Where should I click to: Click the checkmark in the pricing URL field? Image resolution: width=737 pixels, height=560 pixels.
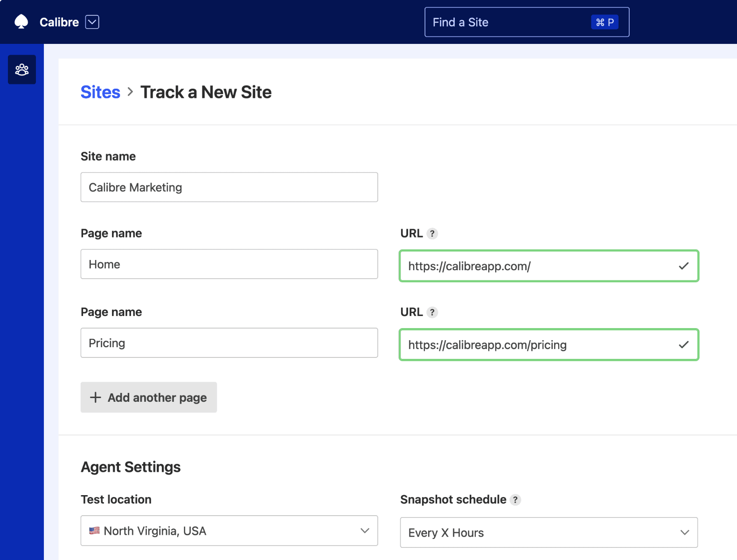[683, 345]
